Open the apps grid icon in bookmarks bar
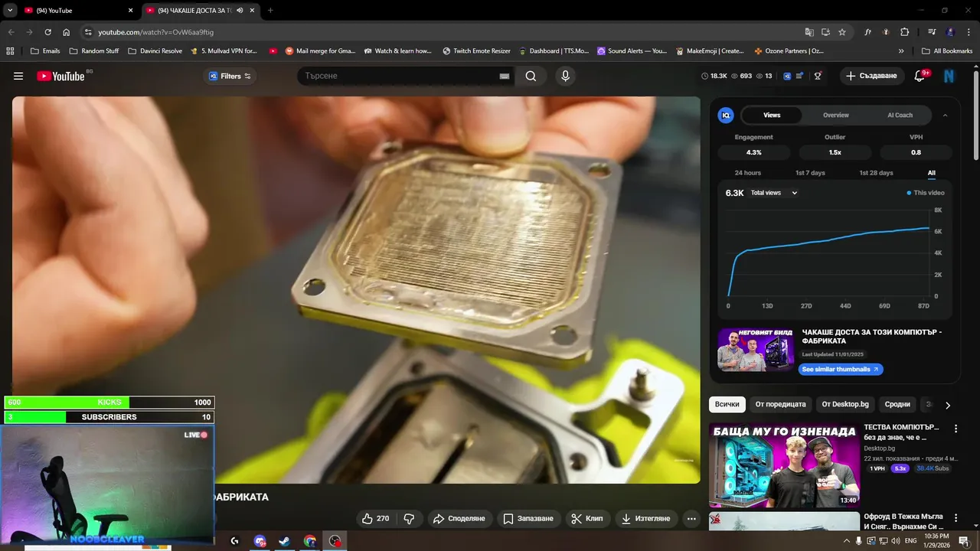This screenshot has width=980, height=551. coord(10,51)
